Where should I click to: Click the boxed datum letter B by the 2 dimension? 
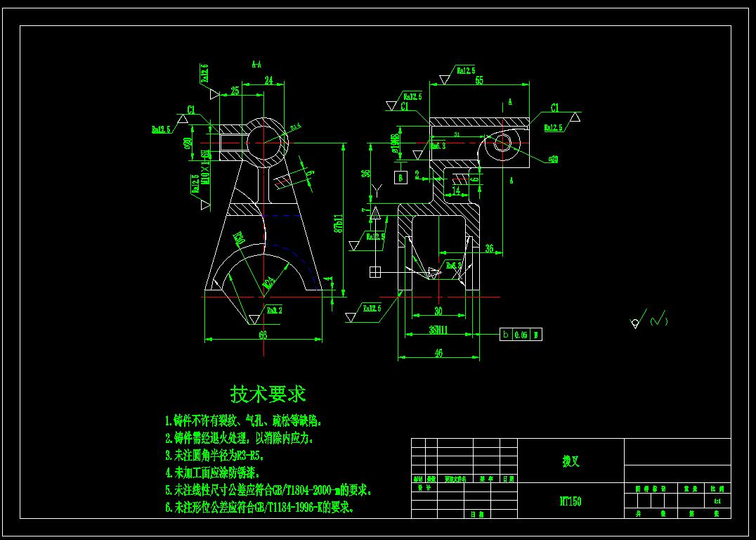pos(400,177)
